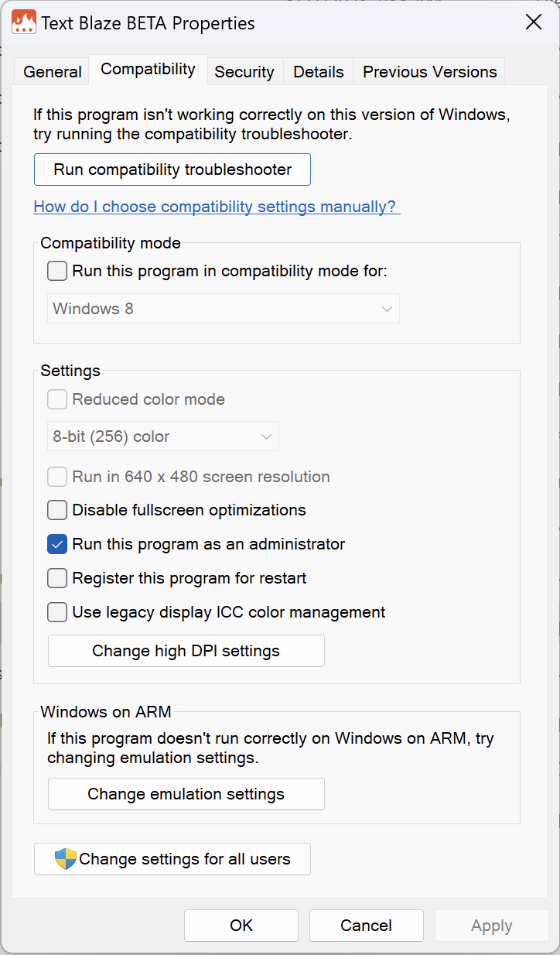The width and height of the screenshot is (560, 955).
Task: Enable compatibility mode checkbox
Action: tap(57, 272)
